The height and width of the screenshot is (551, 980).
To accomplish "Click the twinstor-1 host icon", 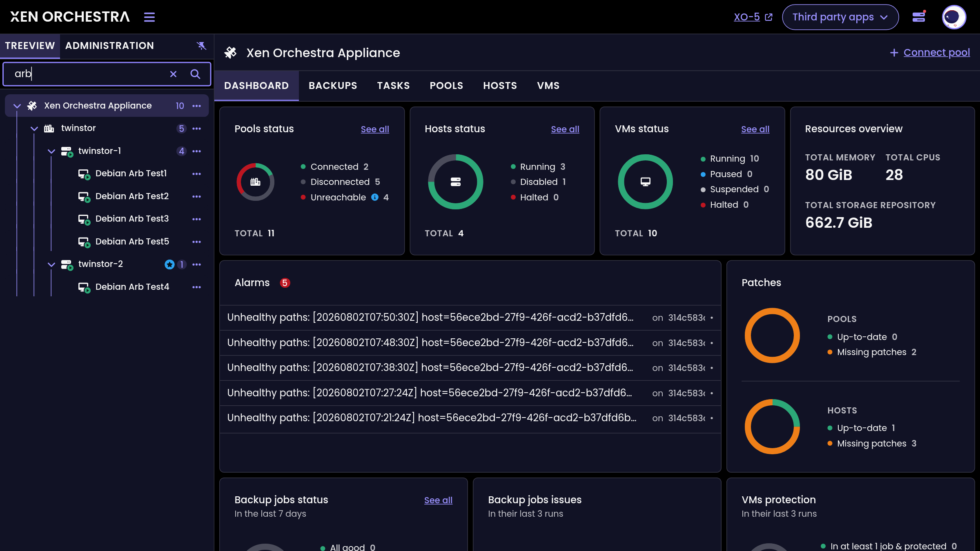I will click(x=67, y=151).
